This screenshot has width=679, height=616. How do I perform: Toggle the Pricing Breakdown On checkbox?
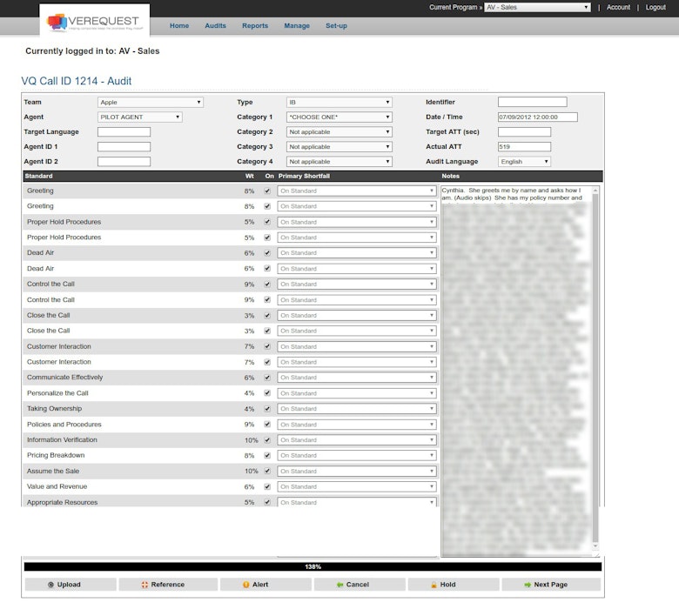(267, 455)
